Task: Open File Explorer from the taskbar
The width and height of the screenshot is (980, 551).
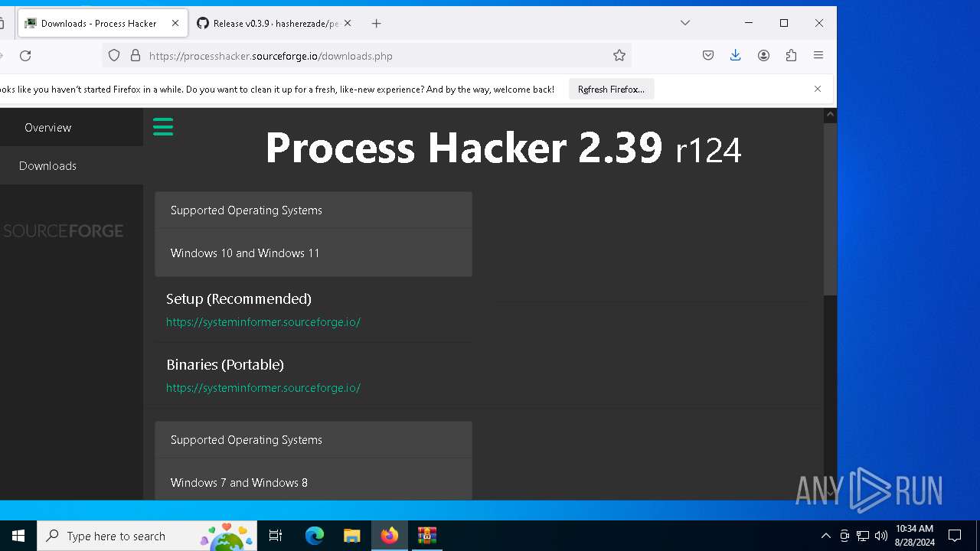Action: [352, 536]
